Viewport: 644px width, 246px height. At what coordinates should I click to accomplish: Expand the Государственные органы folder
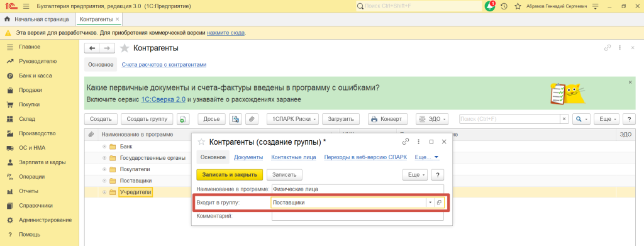(104, 158)
